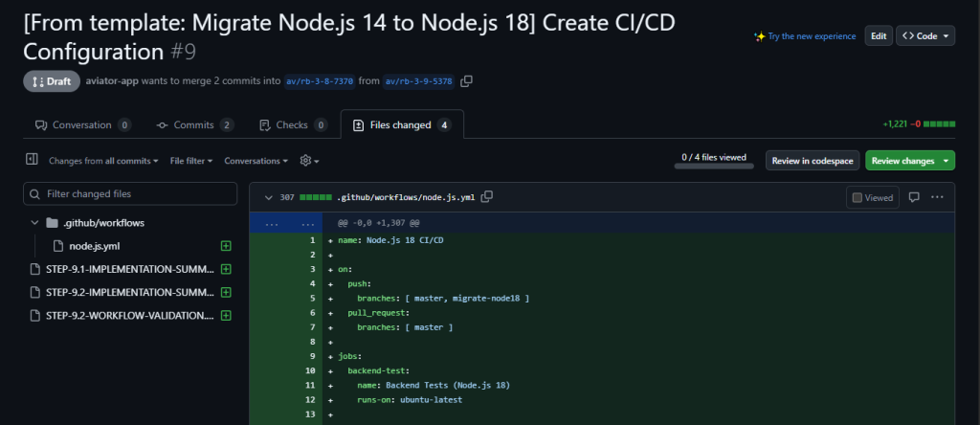Collapse the .github/workflows folder
The width and height of the screenshot is (980, 425).
(35, 223)
